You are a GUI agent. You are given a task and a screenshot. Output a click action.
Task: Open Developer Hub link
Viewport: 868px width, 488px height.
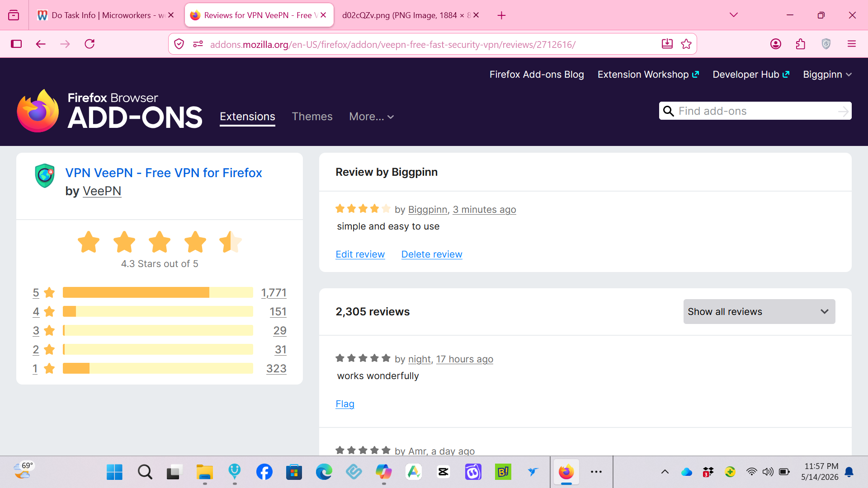[x=751, y=75]
